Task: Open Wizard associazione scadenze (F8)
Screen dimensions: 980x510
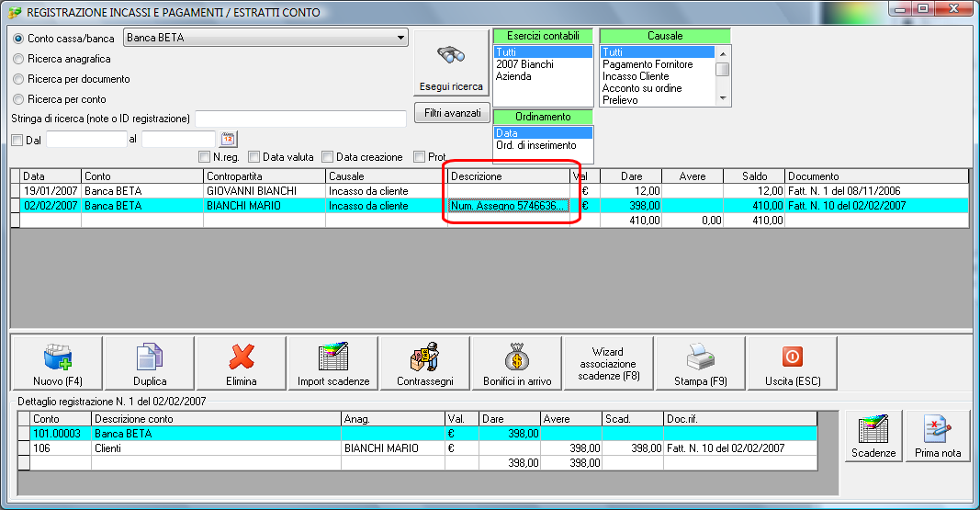Action: (x=608, y=363)
